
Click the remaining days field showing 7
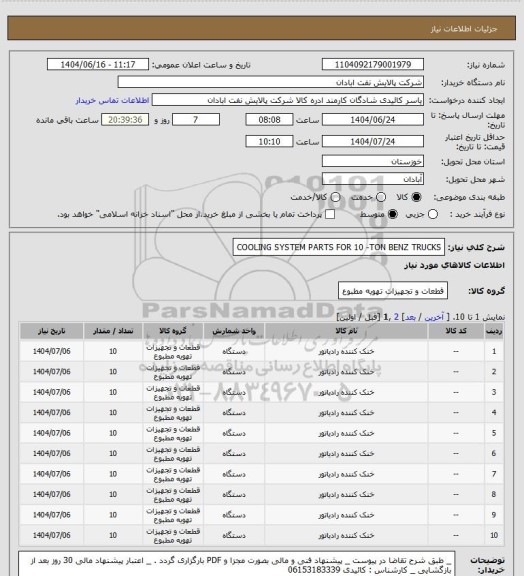point(196,120)
